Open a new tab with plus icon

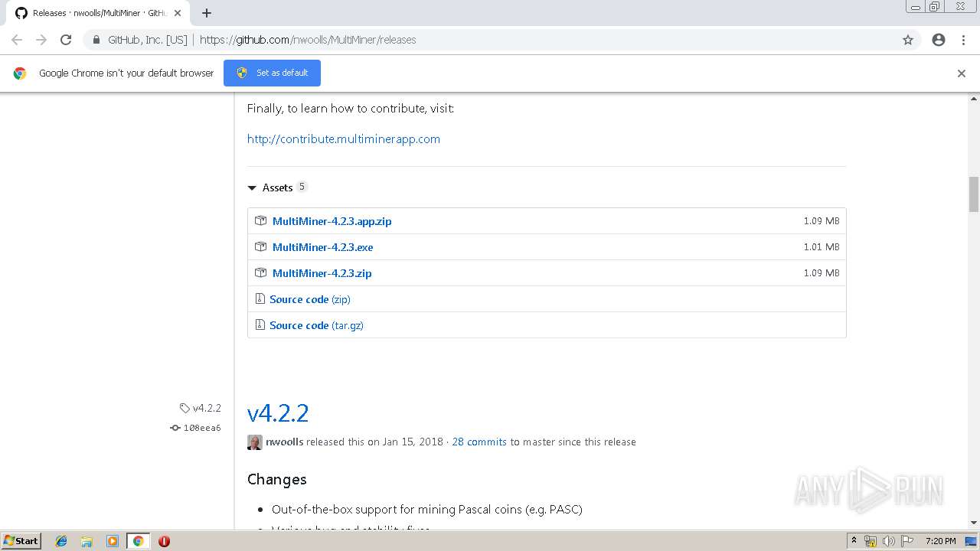(x=207, y=13)
